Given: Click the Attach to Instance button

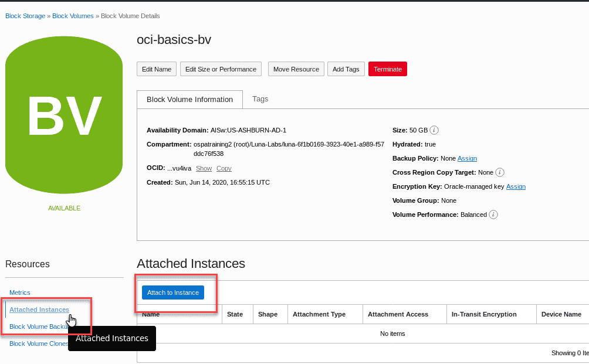Looking at the screenshot, I should click(x=172, y=292).
